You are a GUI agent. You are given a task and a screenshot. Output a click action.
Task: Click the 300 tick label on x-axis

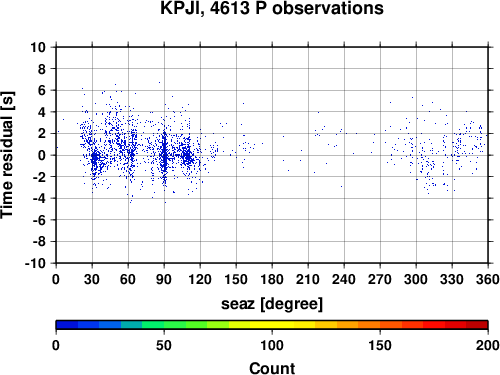[x=416, y=279]
